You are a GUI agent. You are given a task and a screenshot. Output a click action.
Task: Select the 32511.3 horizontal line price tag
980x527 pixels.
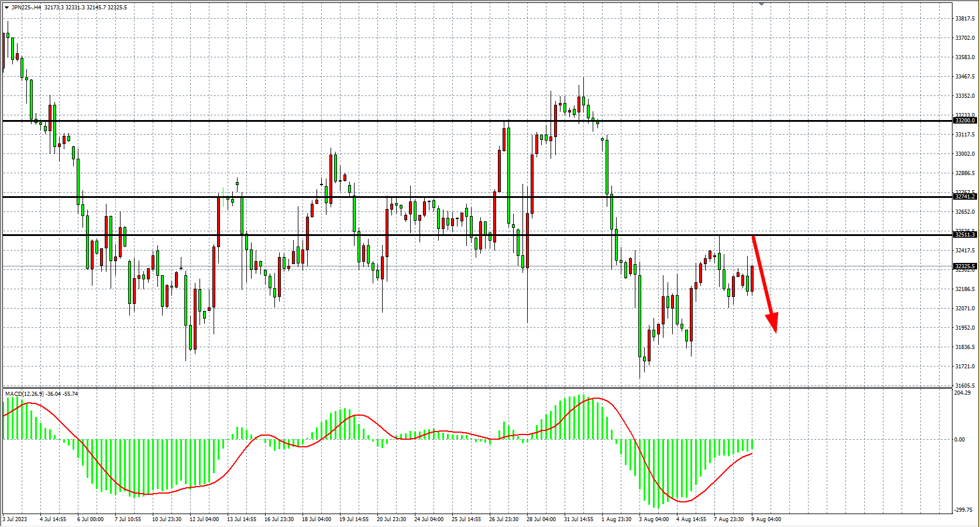point(965,235)
